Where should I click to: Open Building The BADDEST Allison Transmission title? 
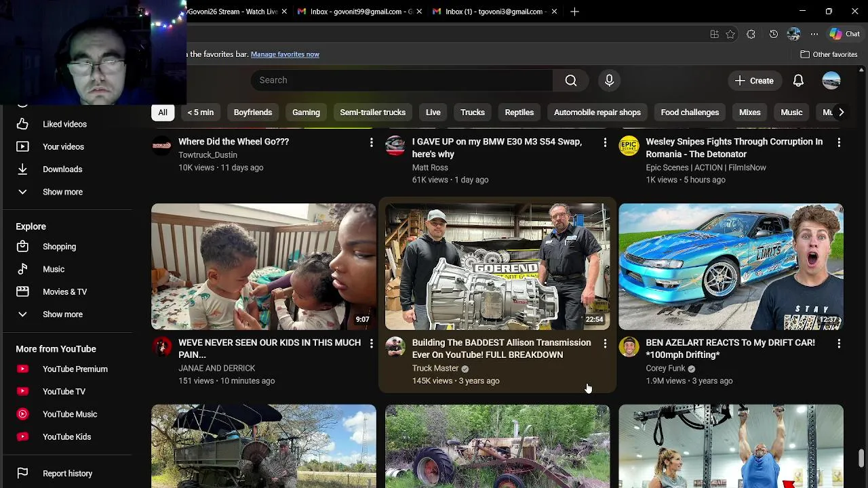[501, 348]
